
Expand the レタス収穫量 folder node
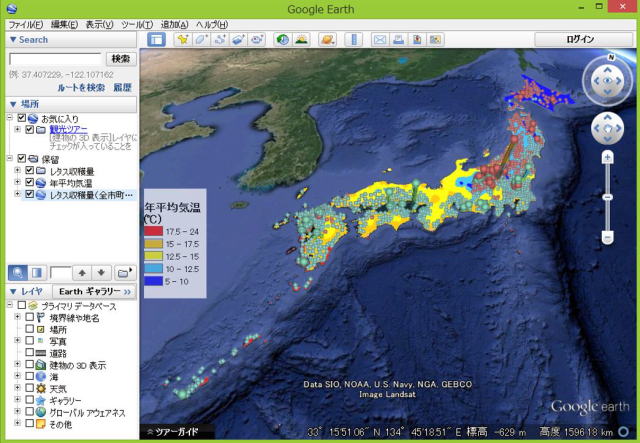(x=17, y=171)
